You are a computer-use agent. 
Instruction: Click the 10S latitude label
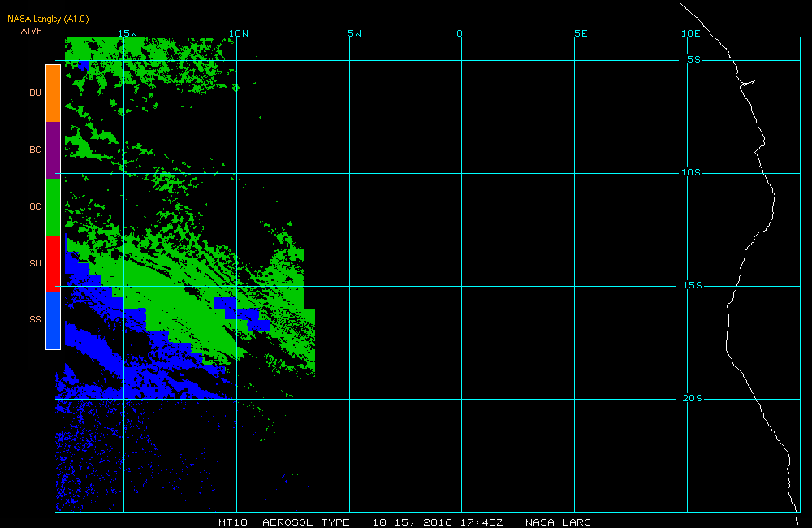point(691,172)
